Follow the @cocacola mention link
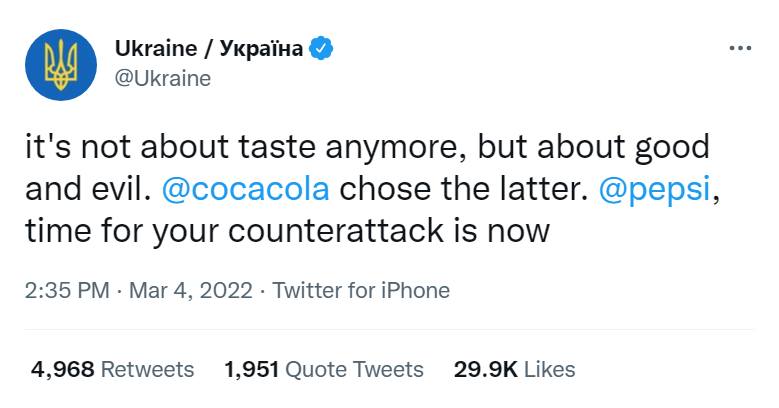 click(x=259, y=188)
